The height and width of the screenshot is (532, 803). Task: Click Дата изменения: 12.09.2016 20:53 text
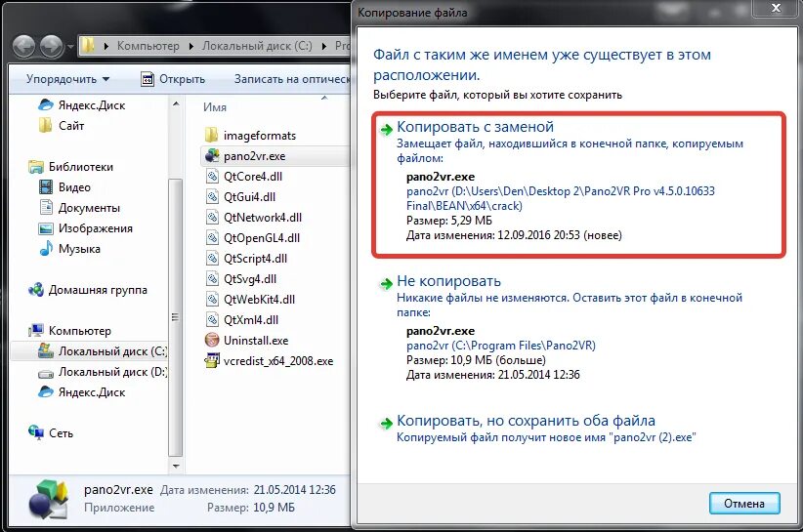coord(514,235)
